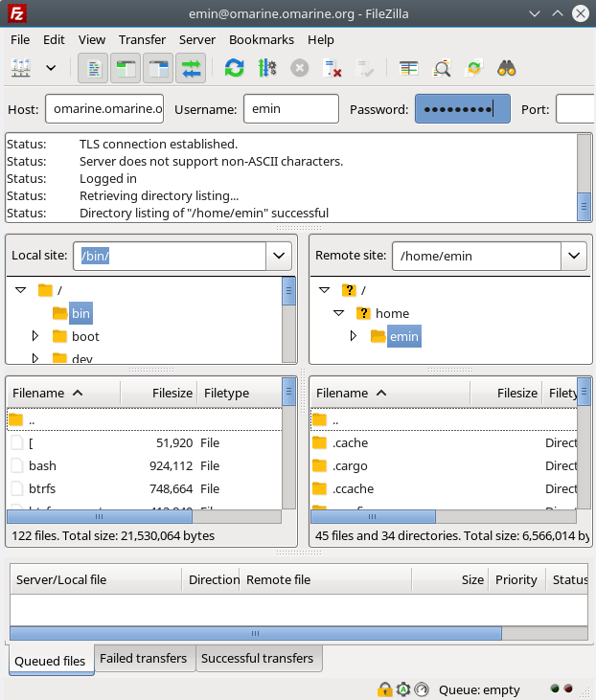Open the Site Manager dropdown arrow
This screenshot has height=700, width=596.
51,68
